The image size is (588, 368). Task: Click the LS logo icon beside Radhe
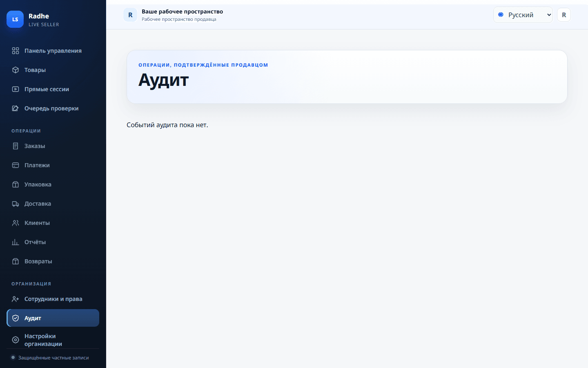(x=15, y=19)
